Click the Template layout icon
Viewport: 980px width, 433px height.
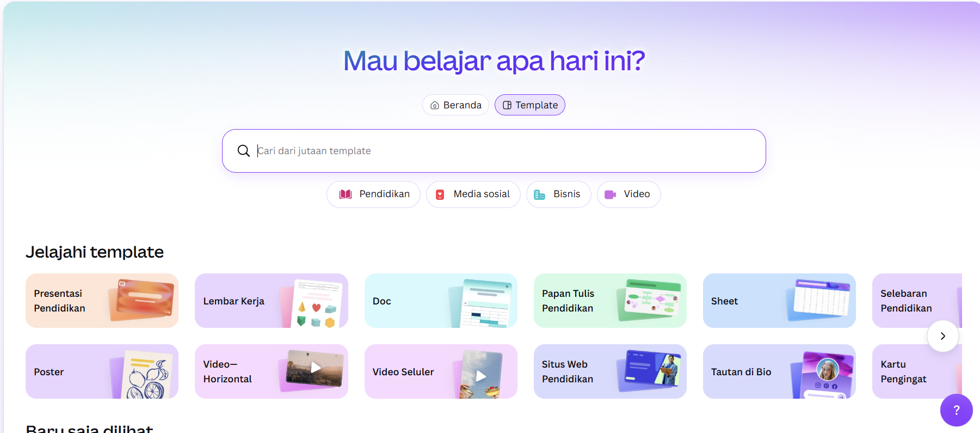point(507,105)
